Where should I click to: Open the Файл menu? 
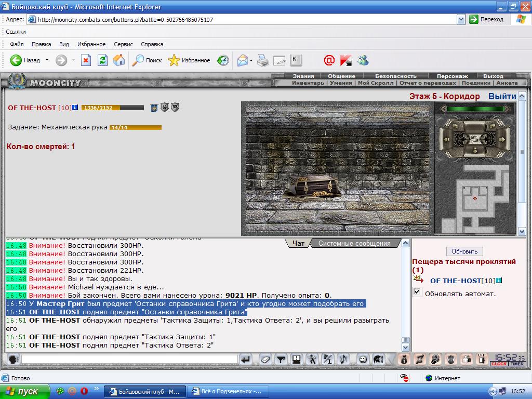(17, 44)
